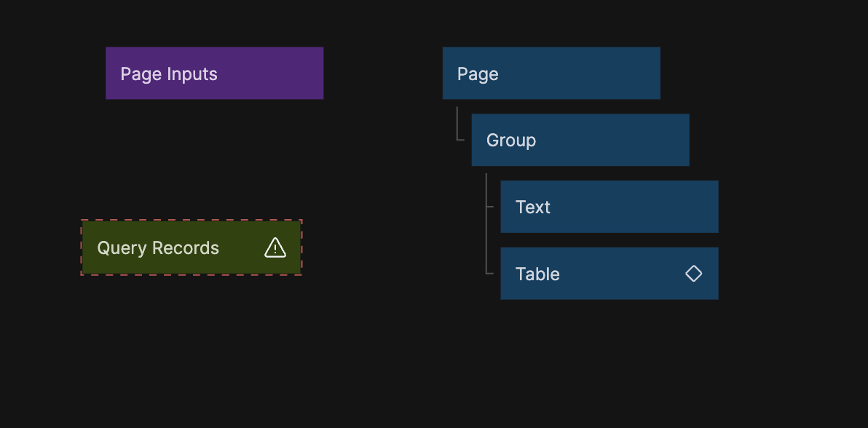Click the "Page" label on the root node
Image resolution: width=868 pixels, height=428 pixels.
pyautogui.click(x=478, y=74)
